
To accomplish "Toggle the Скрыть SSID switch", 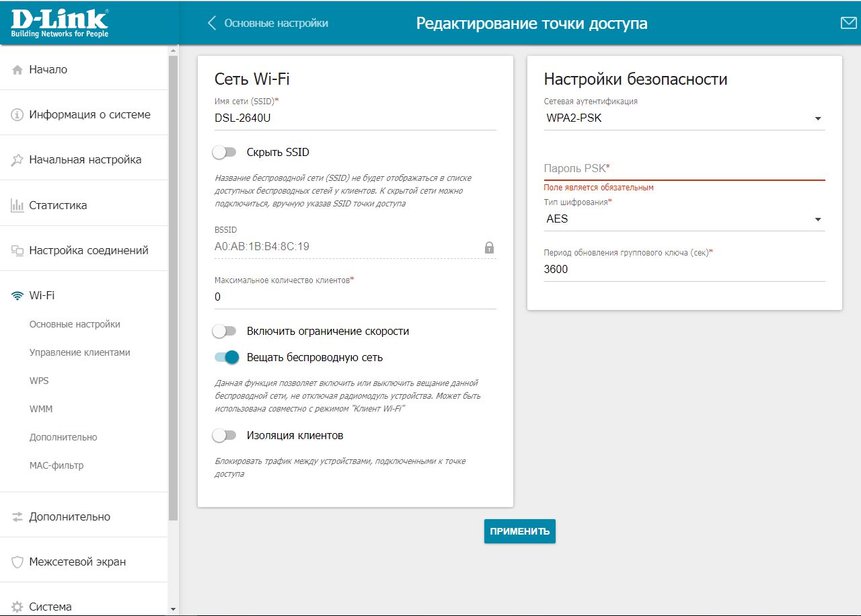I will point(225,153).
